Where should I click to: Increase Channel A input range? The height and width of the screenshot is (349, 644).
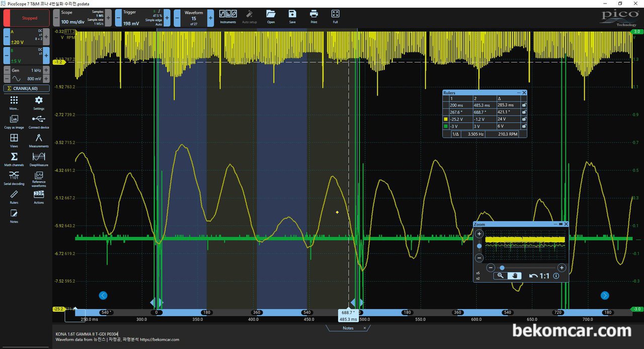pyautogui.click(x=46, y=37)
